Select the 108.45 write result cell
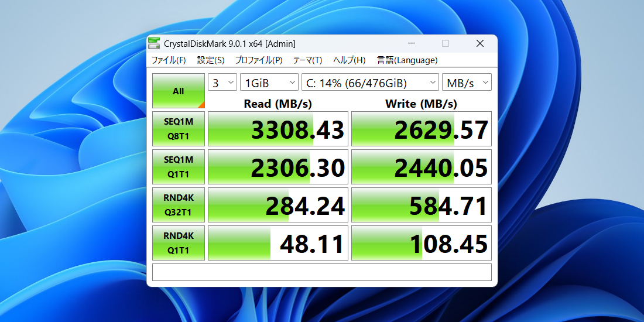Image resolution: width=644 pixels, height=322 pixels. [421, 243]
